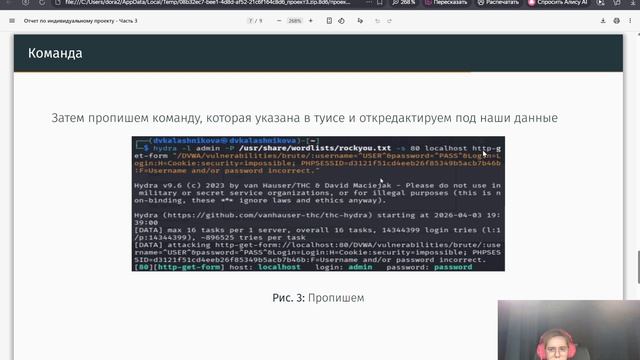Click the Hydra terminal screenshot image
The height and width of the screenshot is (360, 640).
pyautogui.click(x=318, y=204)
